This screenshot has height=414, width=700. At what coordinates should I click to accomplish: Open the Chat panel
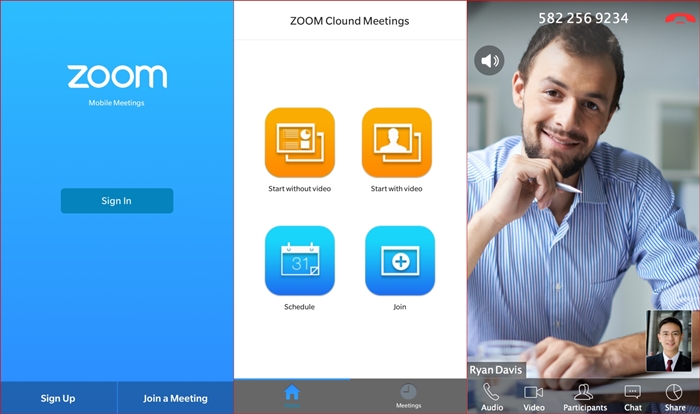pyautogui.click(x=633, y=397)
